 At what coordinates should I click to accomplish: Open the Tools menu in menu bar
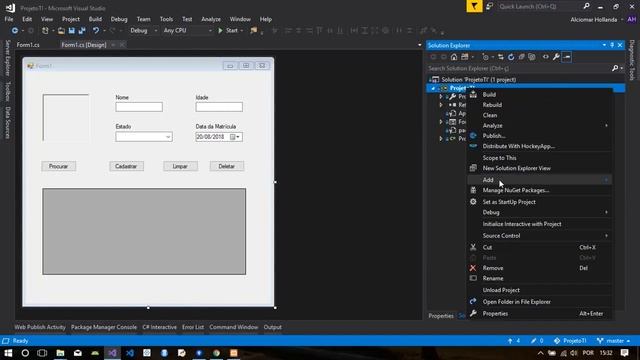tap(166, 19)
